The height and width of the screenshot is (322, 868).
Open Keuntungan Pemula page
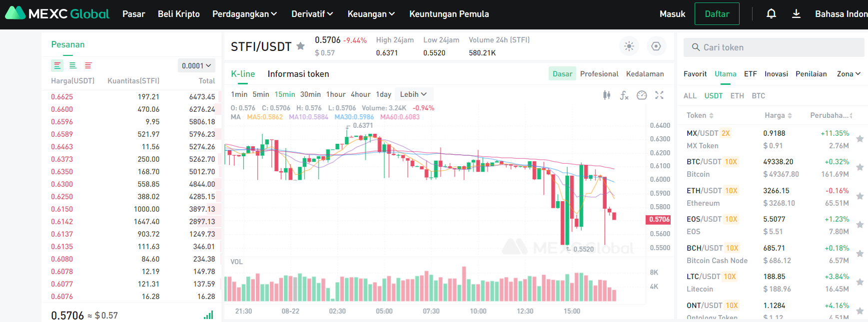(449, 14)
